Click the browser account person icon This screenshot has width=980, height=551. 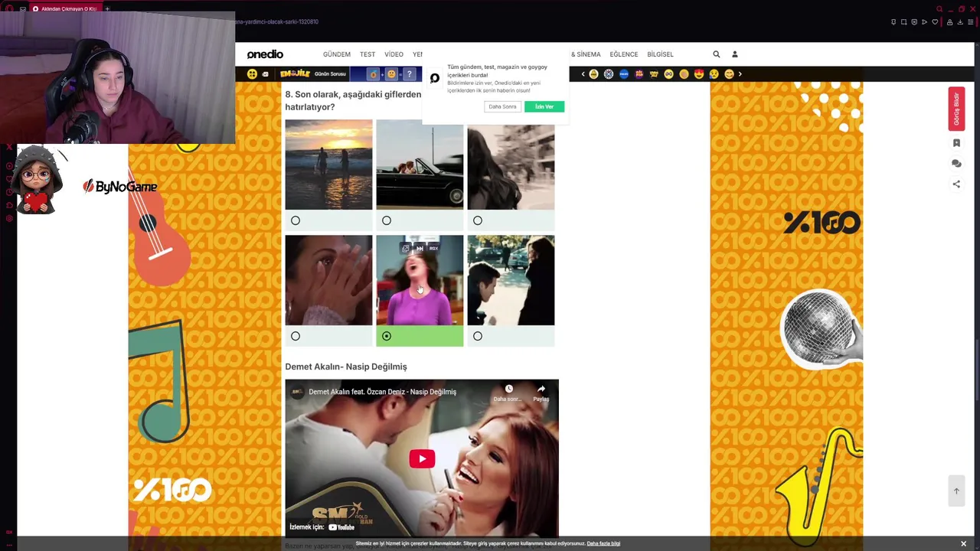950,22
